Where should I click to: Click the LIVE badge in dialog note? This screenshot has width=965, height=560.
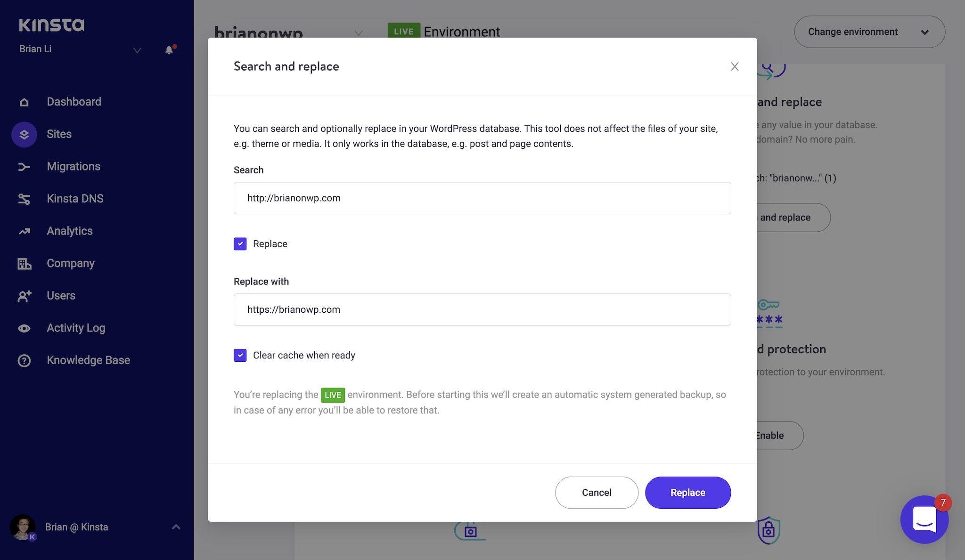(x=333, y=395)
